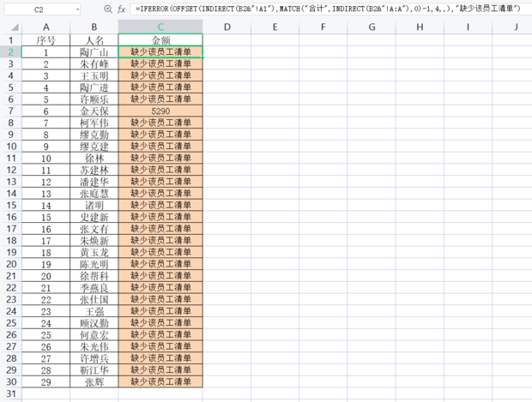Click the cell showing amount 5290
The image size is (532, 402).
click(x=160, y=111)
